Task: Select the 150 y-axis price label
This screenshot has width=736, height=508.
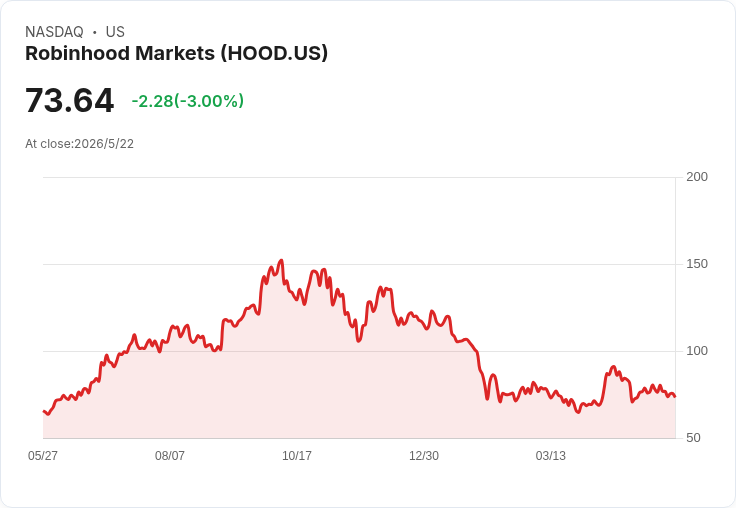Action: click(697, 264)
